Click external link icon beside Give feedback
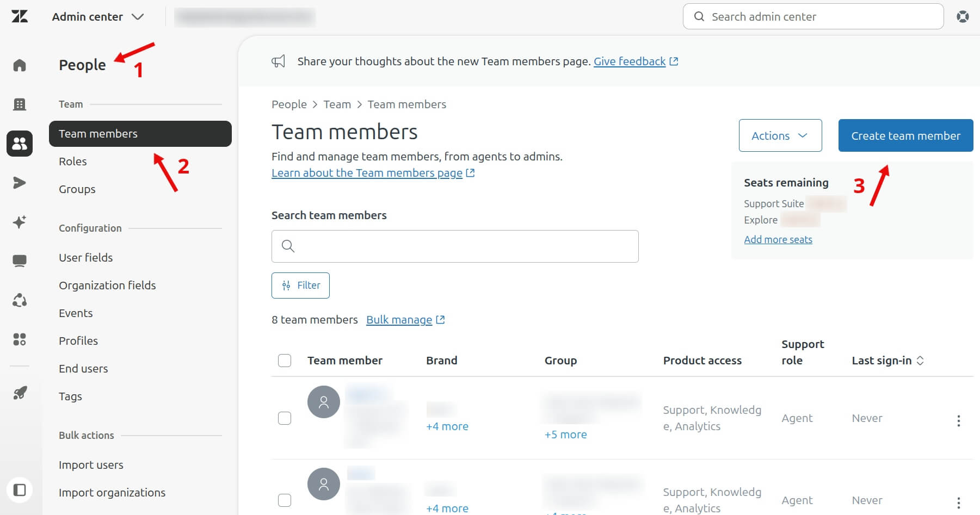The height and width of the screenshot is (515, 980). tap(674, 61)
